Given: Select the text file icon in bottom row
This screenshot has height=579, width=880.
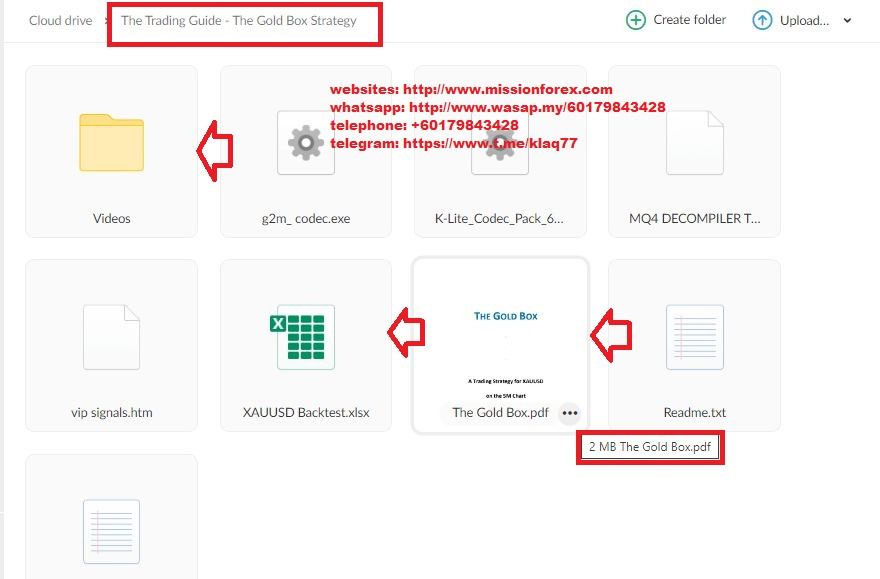Looking at the screenshot, I should click(x=111, y=531).
